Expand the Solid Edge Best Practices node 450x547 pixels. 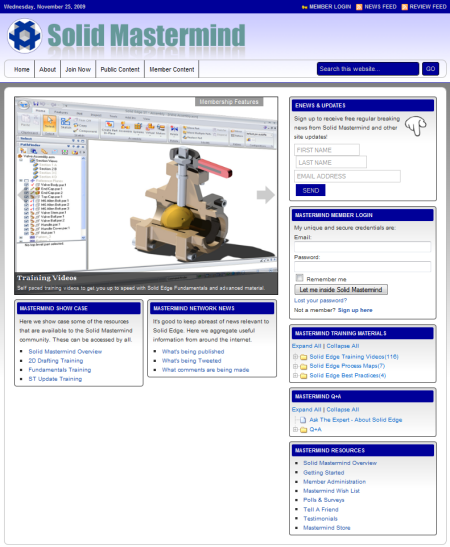(295, 376)
